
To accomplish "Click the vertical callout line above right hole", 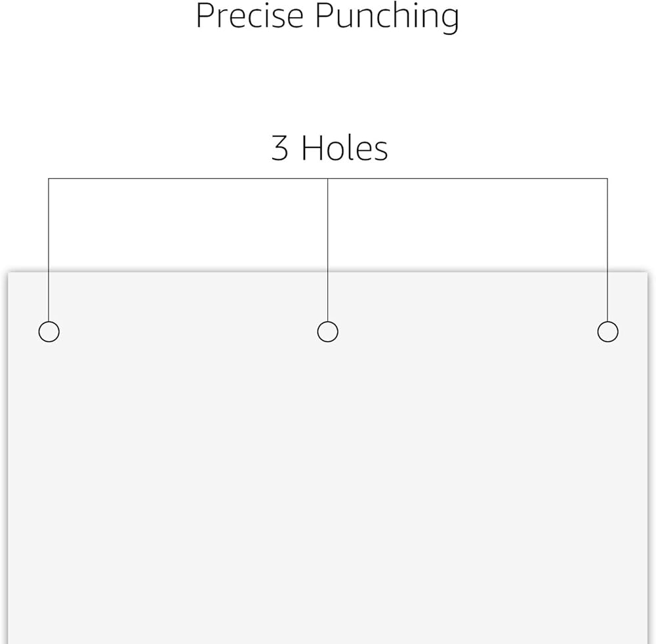I will [x=607, y=249].
